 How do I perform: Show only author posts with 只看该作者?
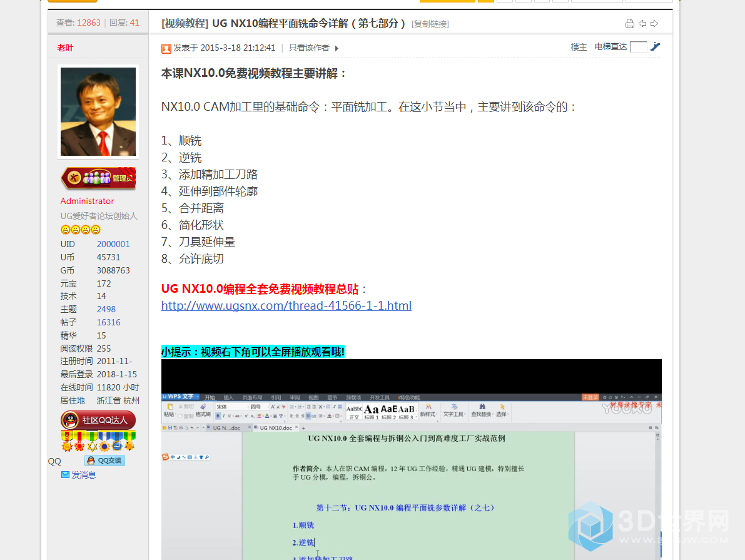(309, 48)
